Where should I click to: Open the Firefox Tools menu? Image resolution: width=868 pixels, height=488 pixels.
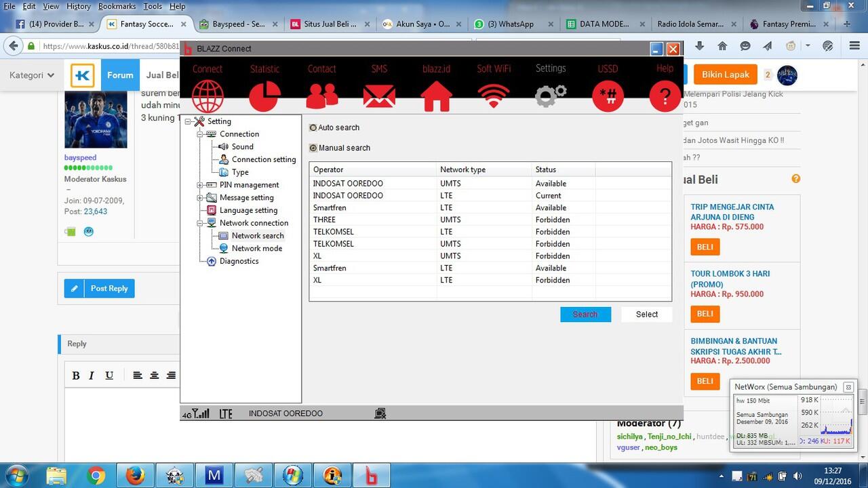153,6
